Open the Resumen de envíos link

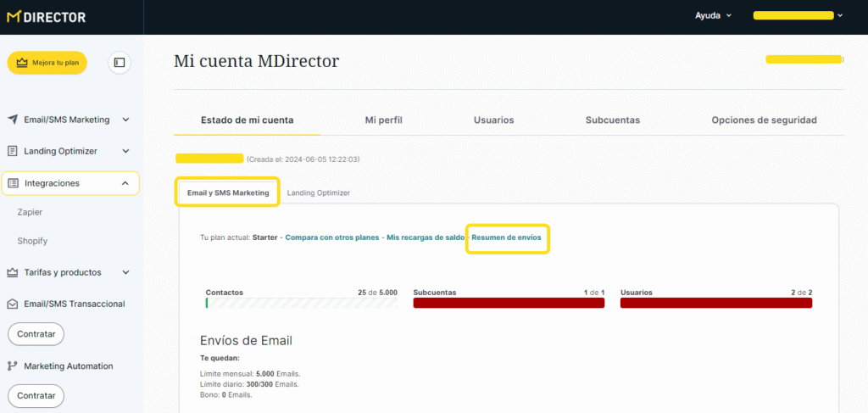point(507,237)
